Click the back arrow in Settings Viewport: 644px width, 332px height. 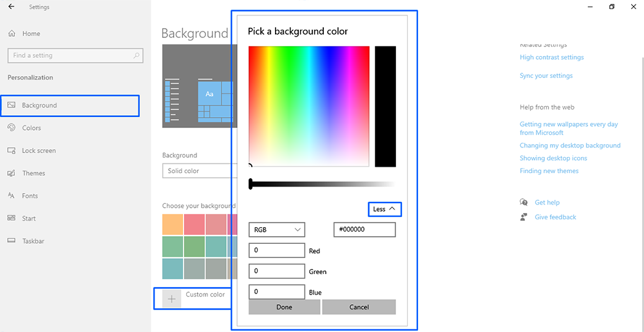click(x=11, y=7)
